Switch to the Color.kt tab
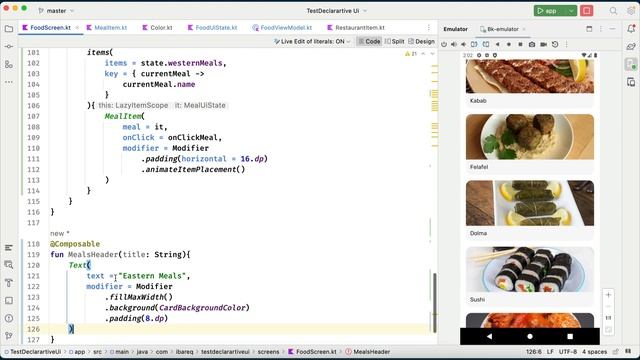Image resolution: width=640 pixels, height=360 pixels. click(x=157, y=28)
